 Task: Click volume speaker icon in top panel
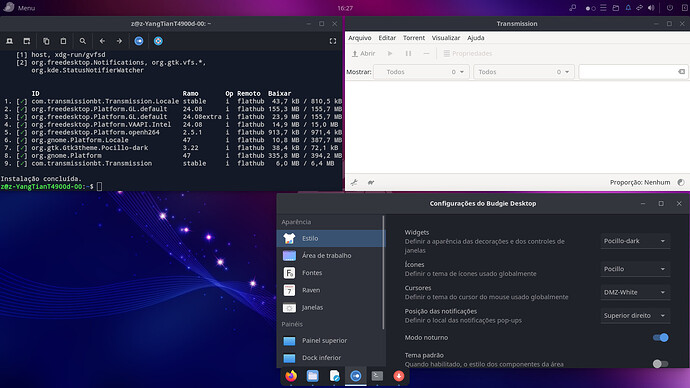pyautogui.click(x=651, y=8)
